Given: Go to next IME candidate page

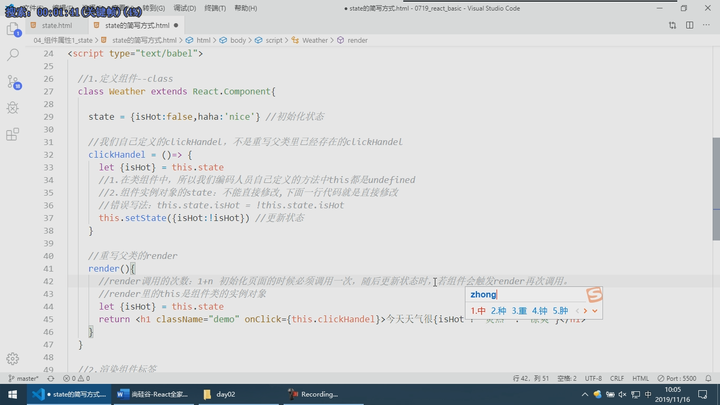Looking at the screenshot, I should coord(585,311).
